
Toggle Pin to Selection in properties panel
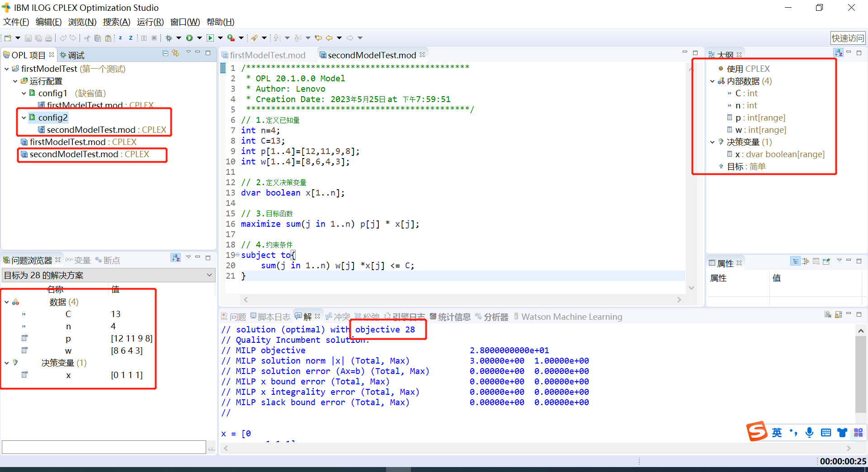pyautogui.click(x=826, y=261)
